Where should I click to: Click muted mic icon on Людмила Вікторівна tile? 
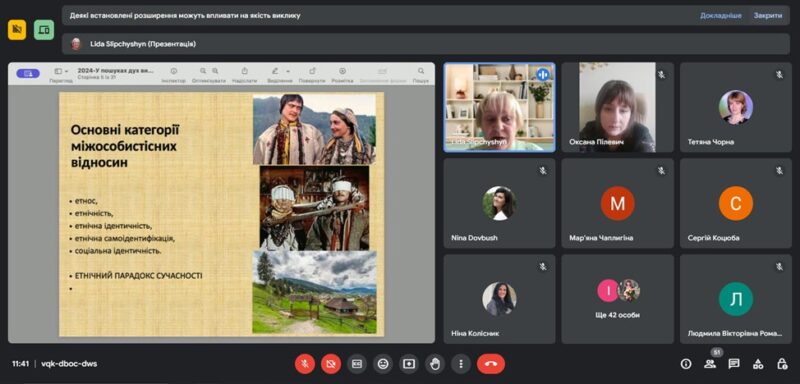click(x=779, y=266)
